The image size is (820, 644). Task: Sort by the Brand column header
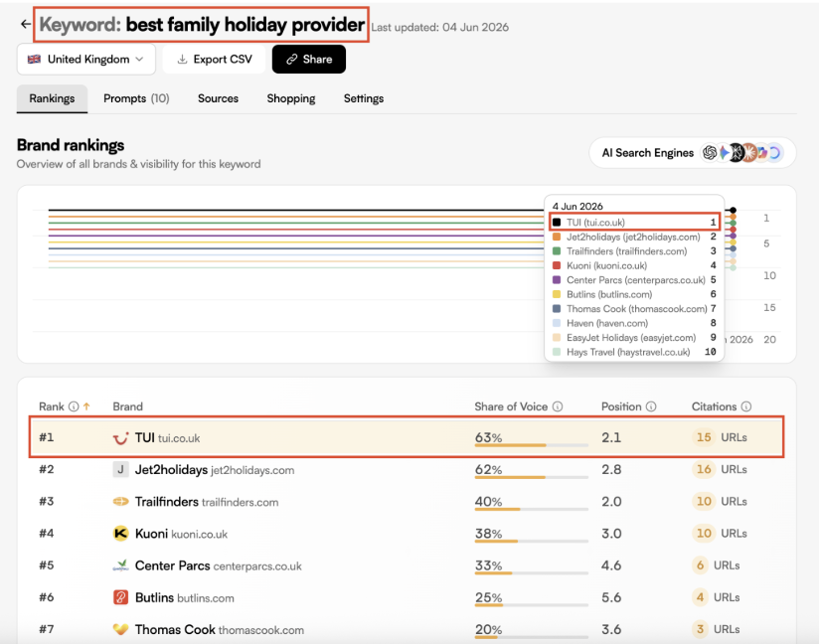[x=127, y=406]
